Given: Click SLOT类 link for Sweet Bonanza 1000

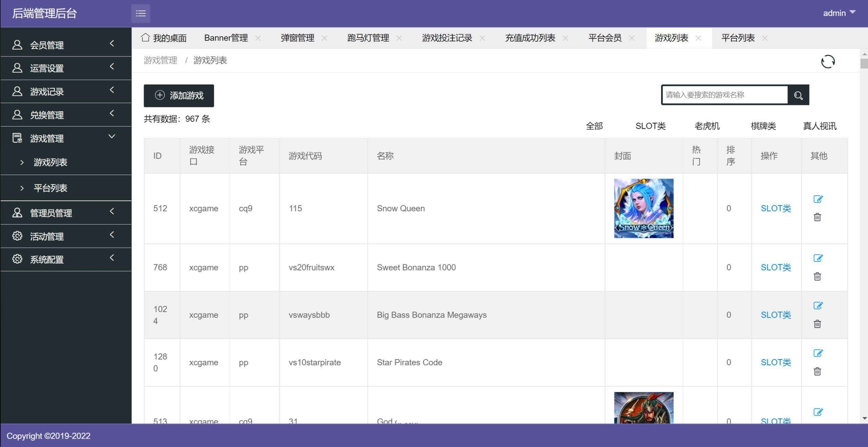Looking at the screenshot, I should coord(775,267).
